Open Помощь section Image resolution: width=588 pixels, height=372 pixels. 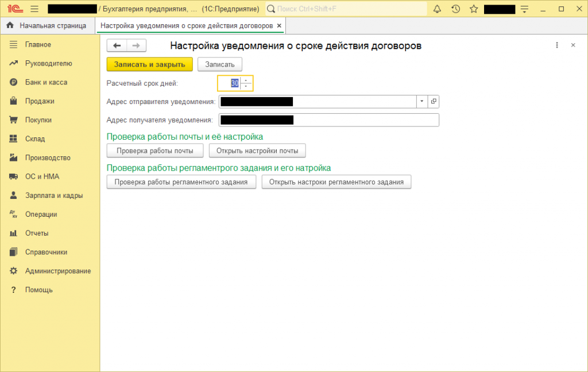pos(38,290)
